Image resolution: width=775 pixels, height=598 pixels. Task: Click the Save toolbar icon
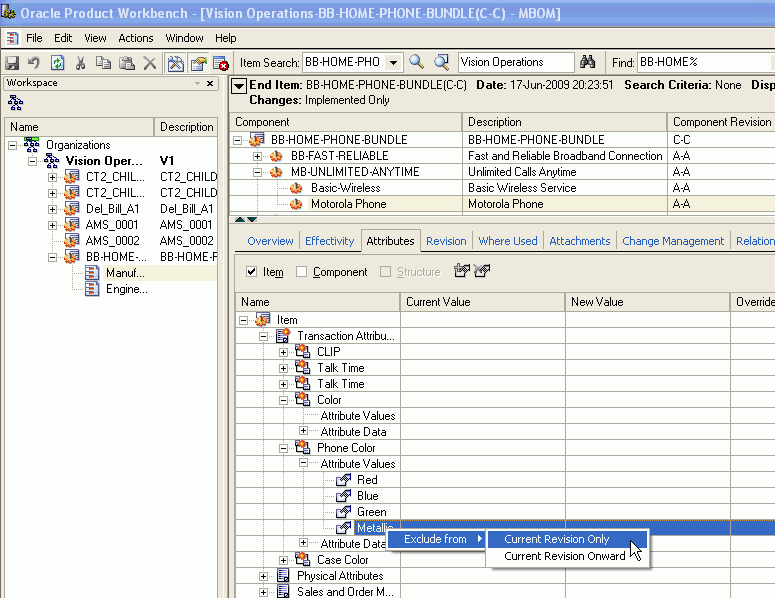point(12,63)
